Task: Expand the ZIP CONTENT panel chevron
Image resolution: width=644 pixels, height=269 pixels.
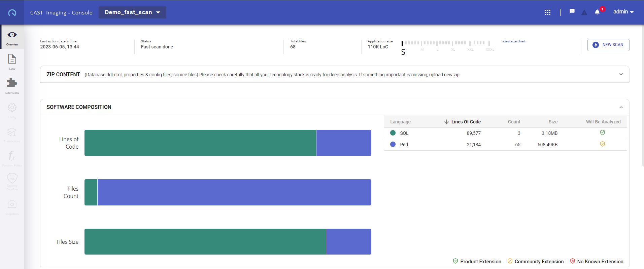Action: (x=621, y=74)
